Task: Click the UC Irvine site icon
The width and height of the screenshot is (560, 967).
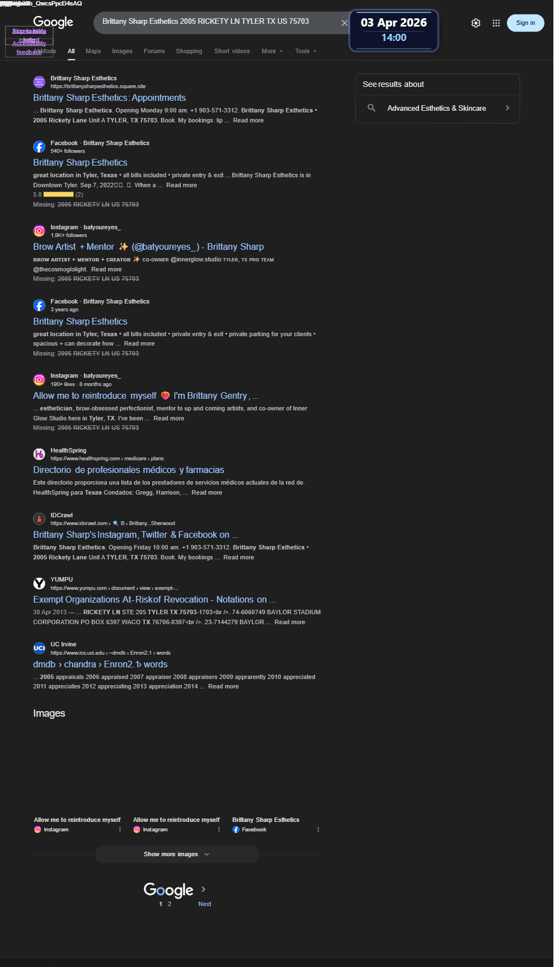Action: pos(39,648)
